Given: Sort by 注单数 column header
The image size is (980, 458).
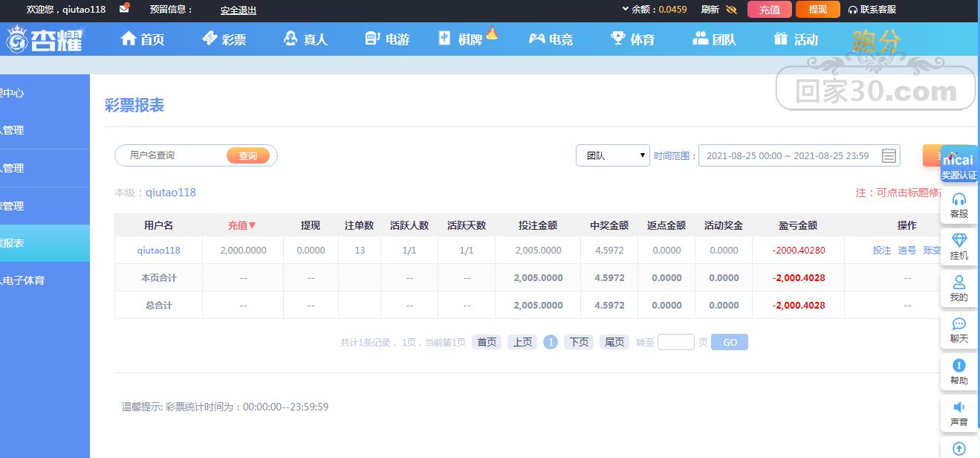Looking at the screenshot, I should tap(360, 225).
